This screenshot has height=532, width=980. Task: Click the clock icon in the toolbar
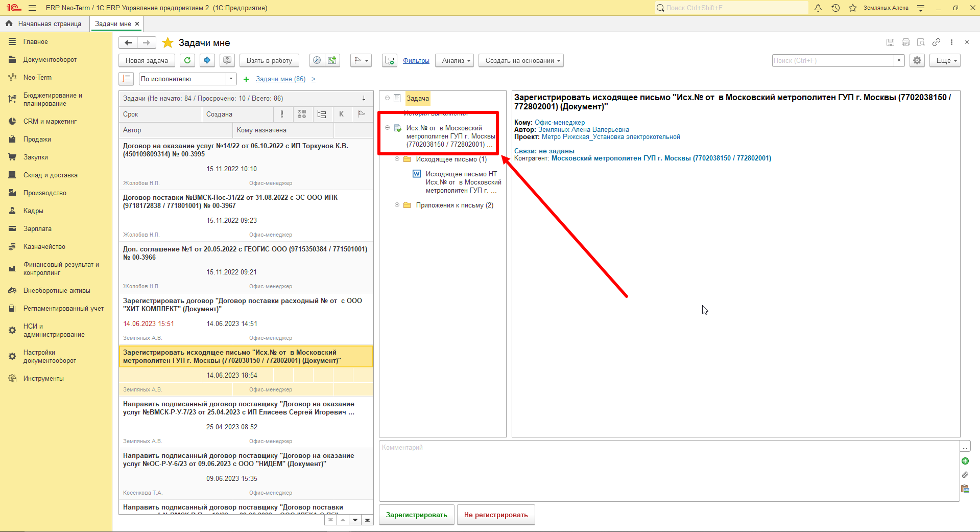click(317, 60)
